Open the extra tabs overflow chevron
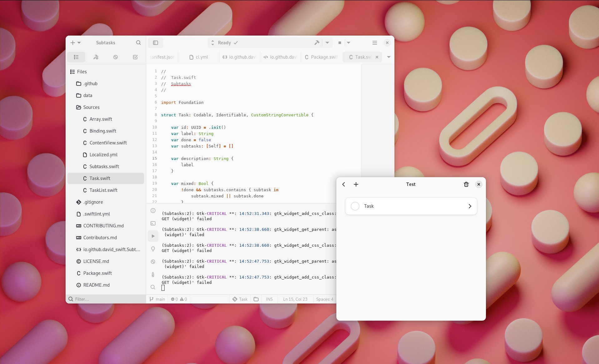Screen dimensions: 599x364 point(389,57)
